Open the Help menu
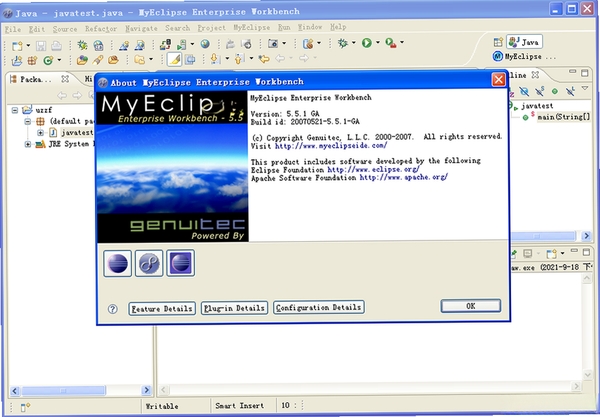 (x=338, y=27)
